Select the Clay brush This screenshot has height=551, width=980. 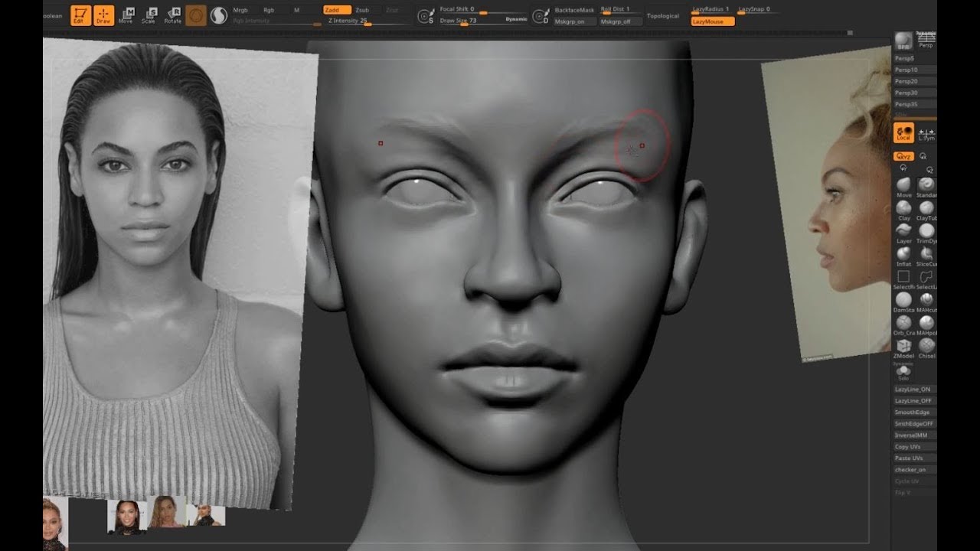pyautogui.click(x=904, y=210)
